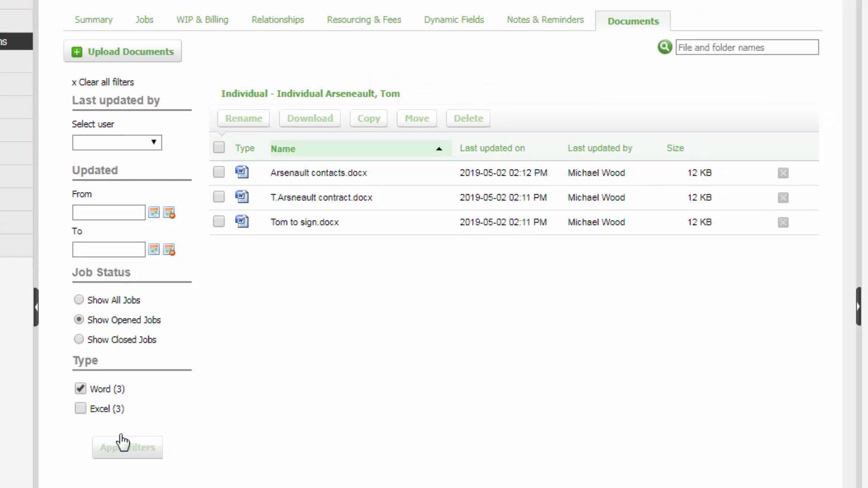Click the Apply Filters button
Screen dimensions: 868x488
coord(127,447)
